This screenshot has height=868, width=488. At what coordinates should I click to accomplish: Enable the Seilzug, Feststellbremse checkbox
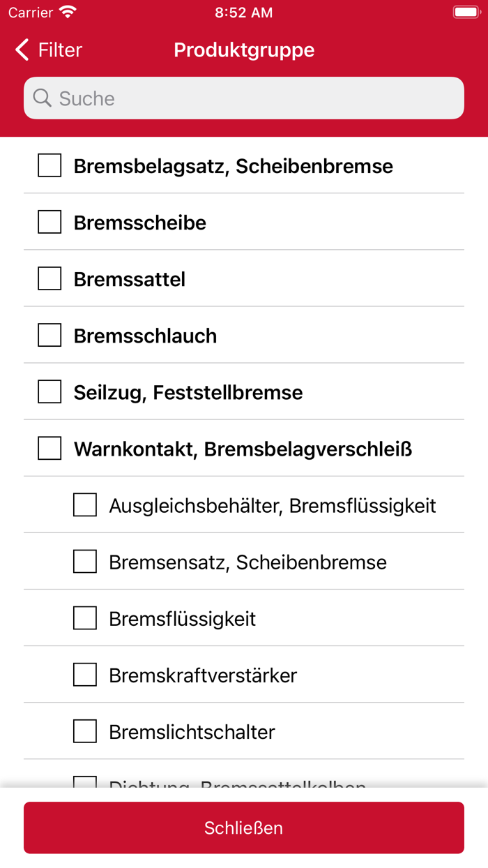(x=49, y=391)
